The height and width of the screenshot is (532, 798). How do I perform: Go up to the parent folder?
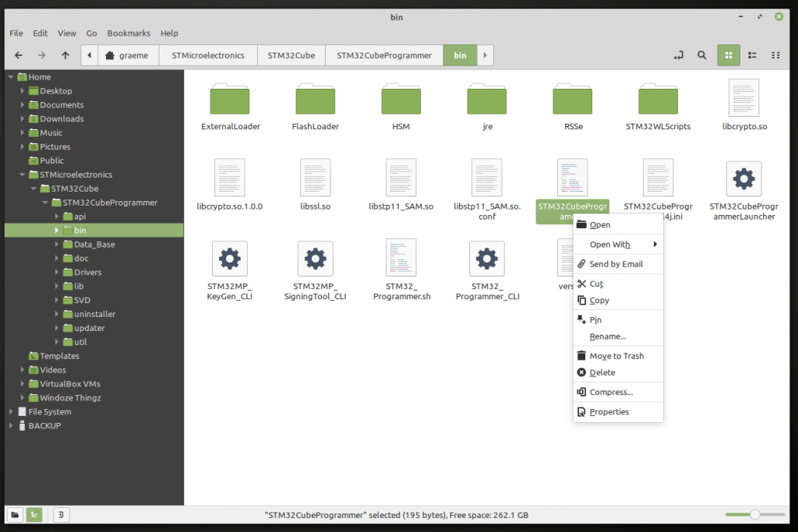point(65,55)
